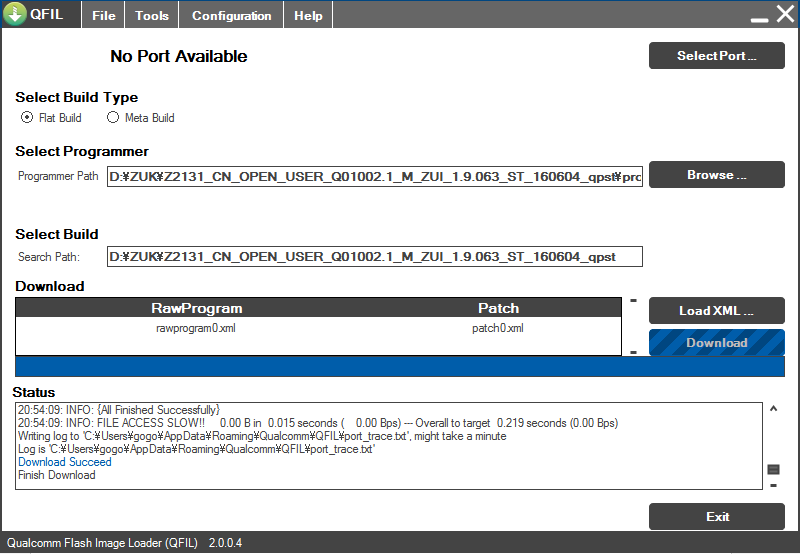Click the Programmer Path input field

click(x=374, y=177)
